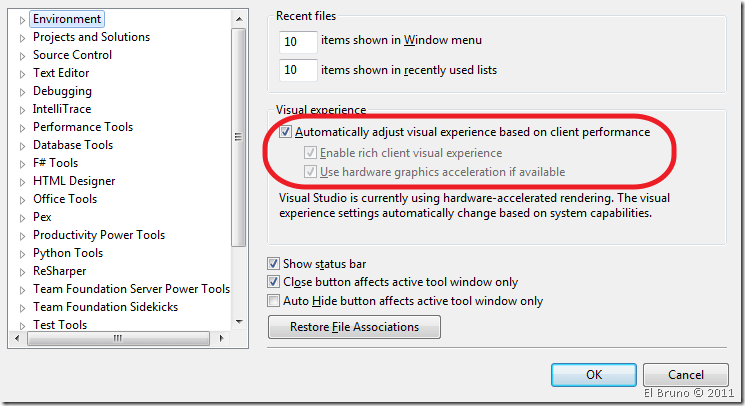Toggle Close button affects active tool window
745x406 pixels.
click(x=274, y=282)
